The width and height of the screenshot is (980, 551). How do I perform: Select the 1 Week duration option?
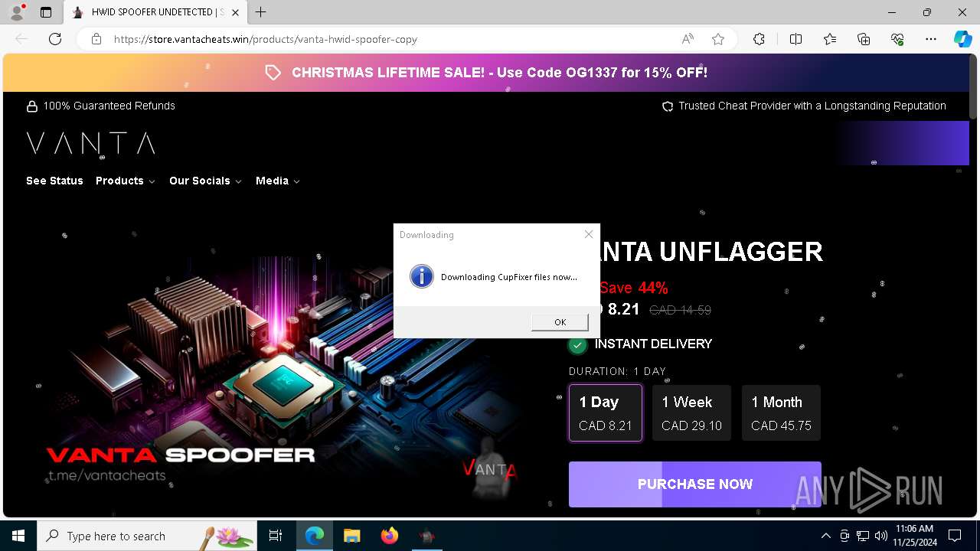692,413
